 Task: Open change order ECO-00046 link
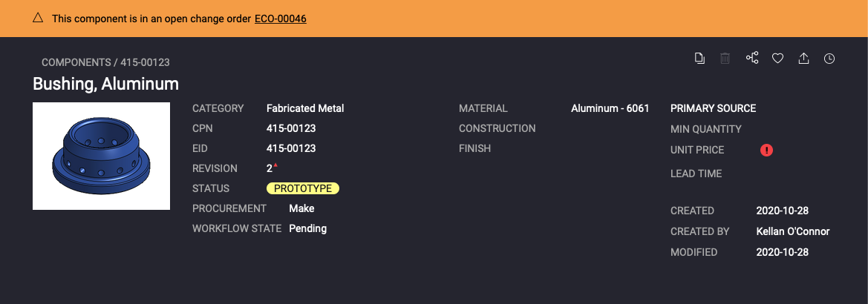click(x=280, y=19)
